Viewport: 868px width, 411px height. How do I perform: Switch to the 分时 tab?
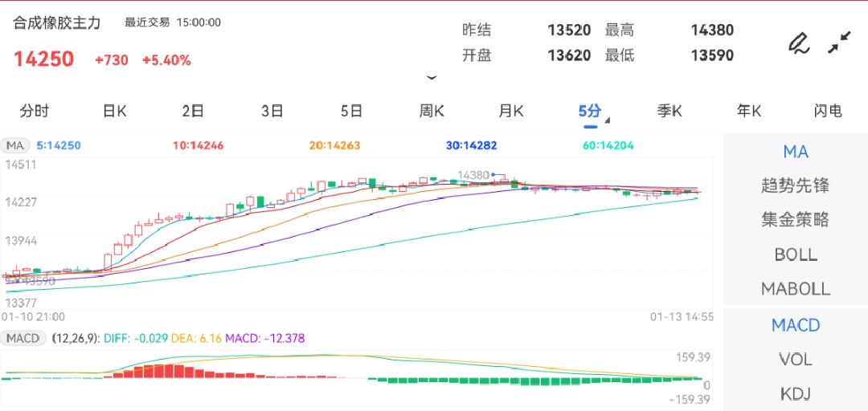tap(35, 112)
